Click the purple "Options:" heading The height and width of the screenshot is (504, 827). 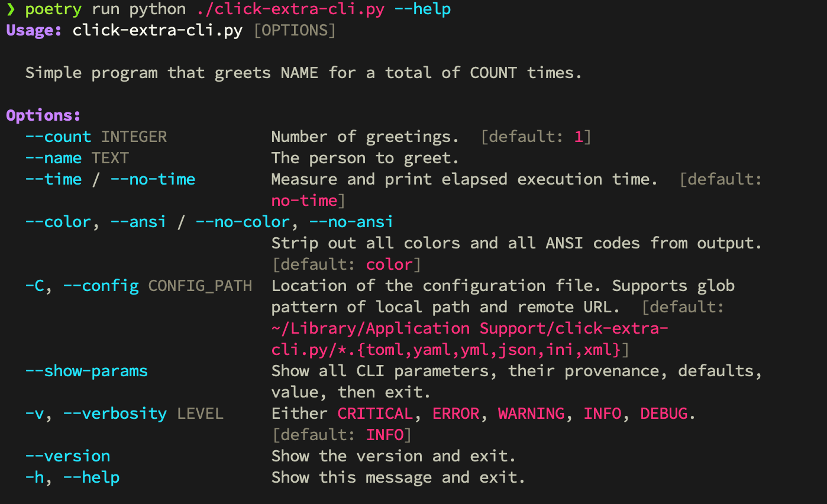44,115
